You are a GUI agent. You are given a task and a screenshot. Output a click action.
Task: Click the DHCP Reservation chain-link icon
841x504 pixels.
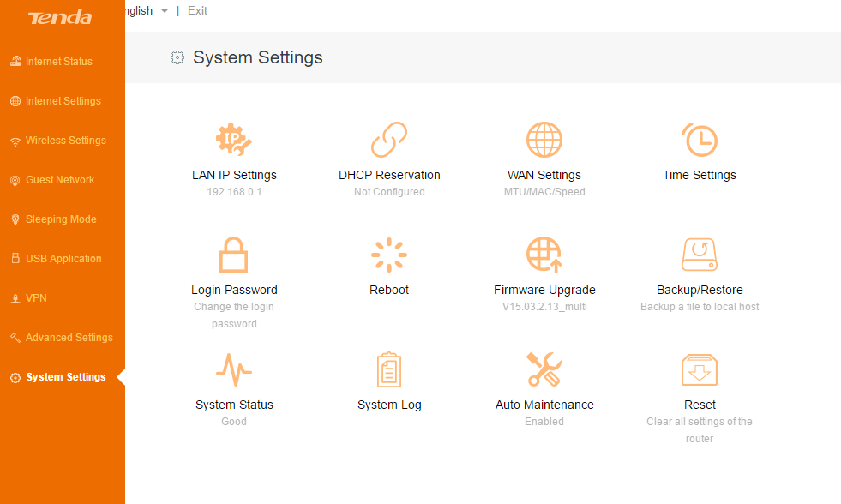tap(389, 139)
